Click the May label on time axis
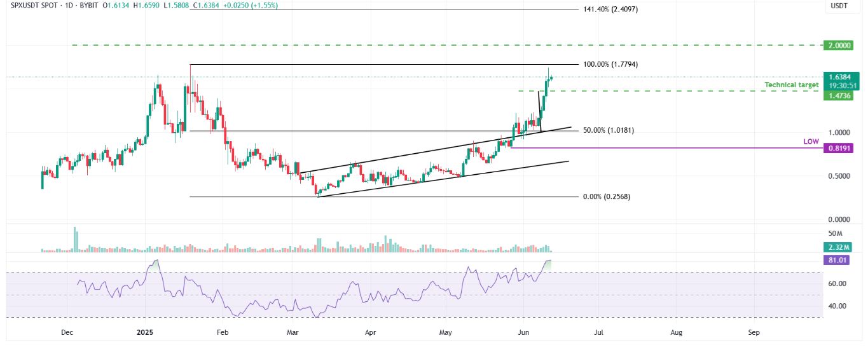Screen dimensions: 868x347 pos(446,332)
